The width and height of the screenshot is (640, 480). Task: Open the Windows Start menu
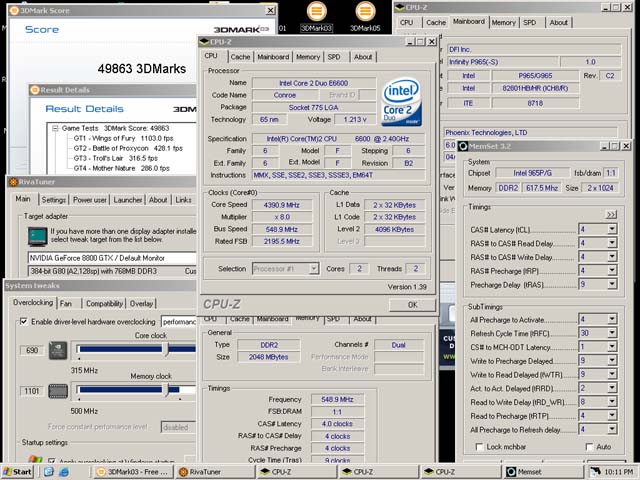(17, 472)
